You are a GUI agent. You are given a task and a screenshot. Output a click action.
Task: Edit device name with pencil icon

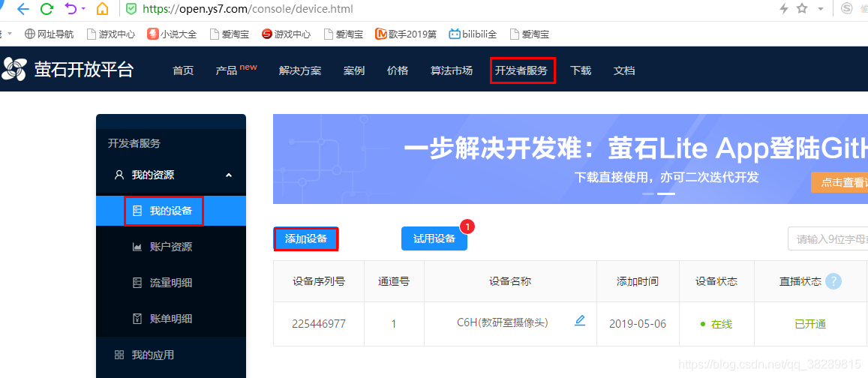[x=580, y=320]
